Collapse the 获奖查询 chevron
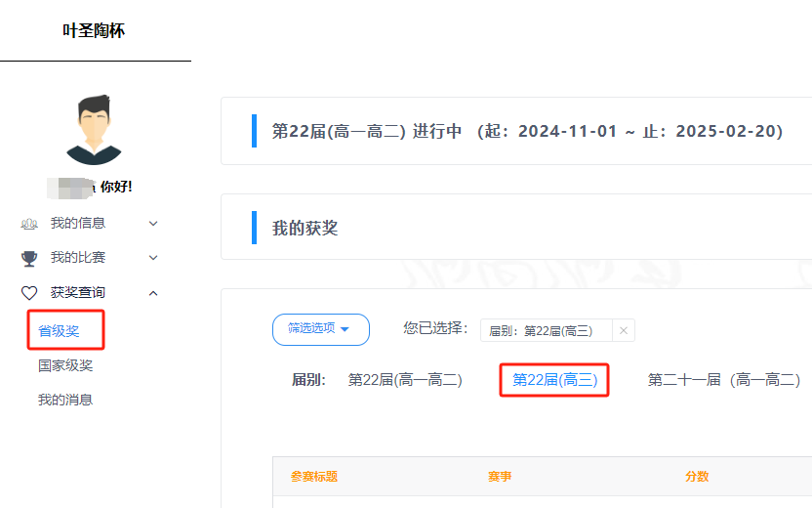The height and width of the screenshot is (508, 812). (153, 293)
